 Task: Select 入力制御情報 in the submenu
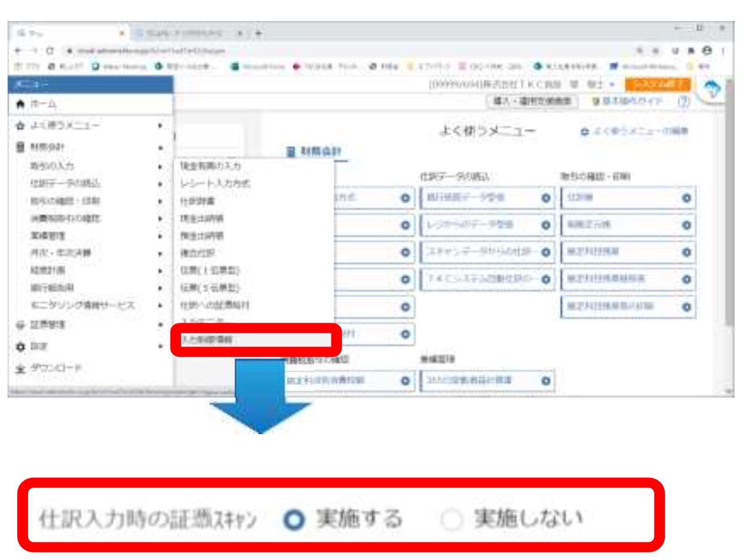(256, 340)
